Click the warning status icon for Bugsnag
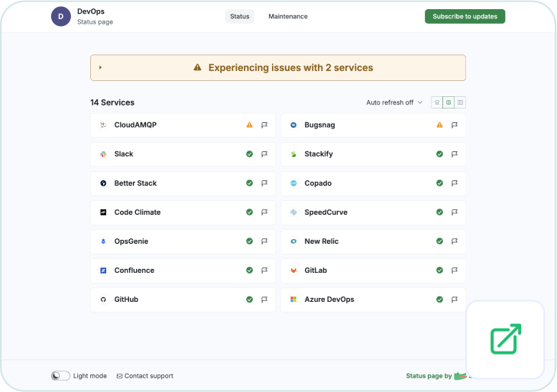 (x=439, y=125)
